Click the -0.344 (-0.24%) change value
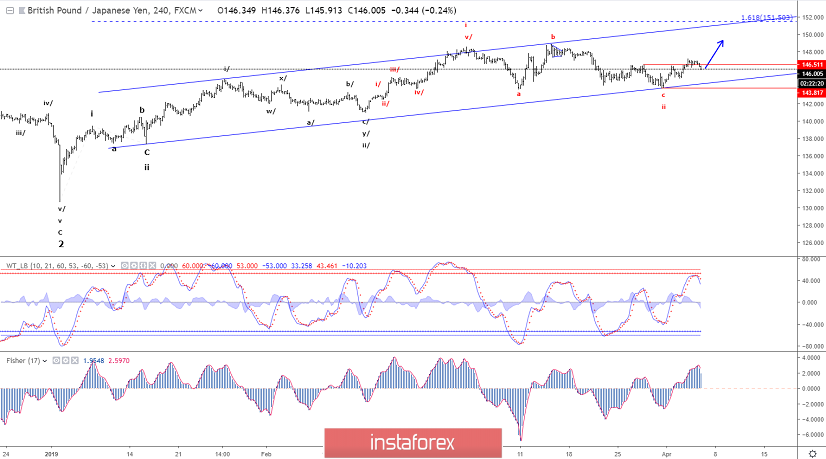Viewport: 826px width, 459px height. [x=424, y=11]
